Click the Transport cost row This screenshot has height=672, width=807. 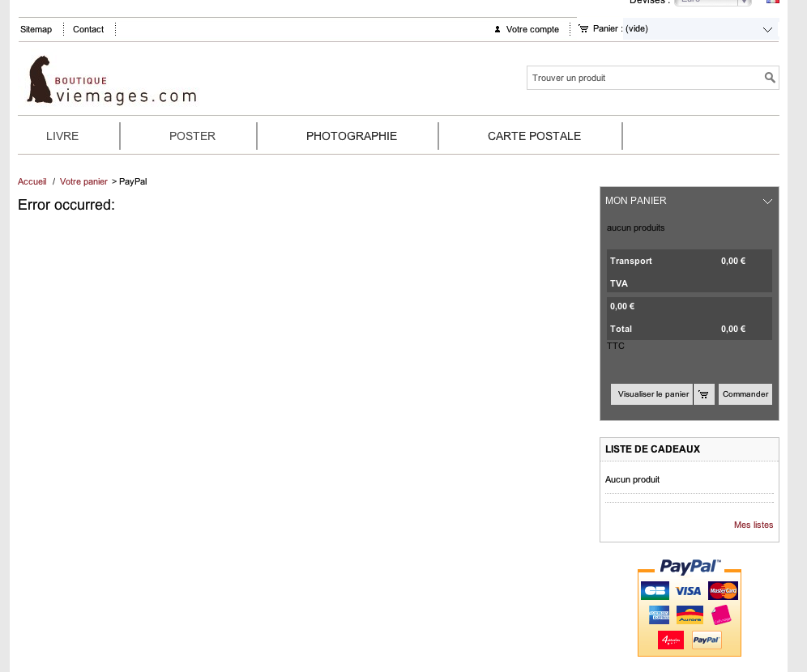690,261
